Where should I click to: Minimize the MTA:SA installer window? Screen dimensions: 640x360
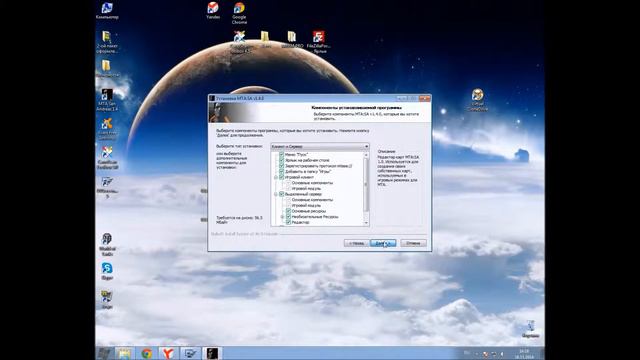(x=402, y=98)
